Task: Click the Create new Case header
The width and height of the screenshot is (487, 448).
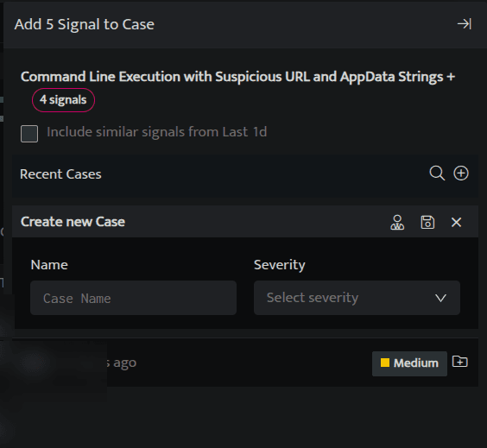Action: point(73,222)
